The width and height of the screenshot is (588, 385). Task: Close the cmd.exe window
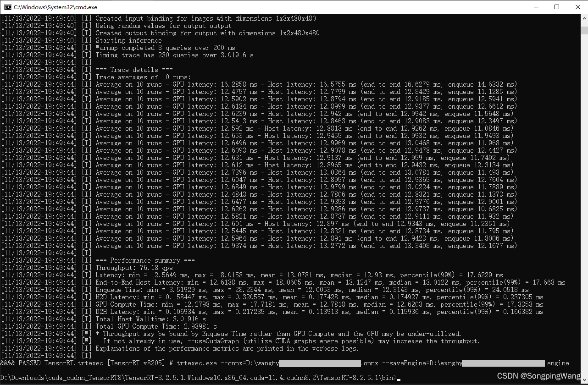577,7
